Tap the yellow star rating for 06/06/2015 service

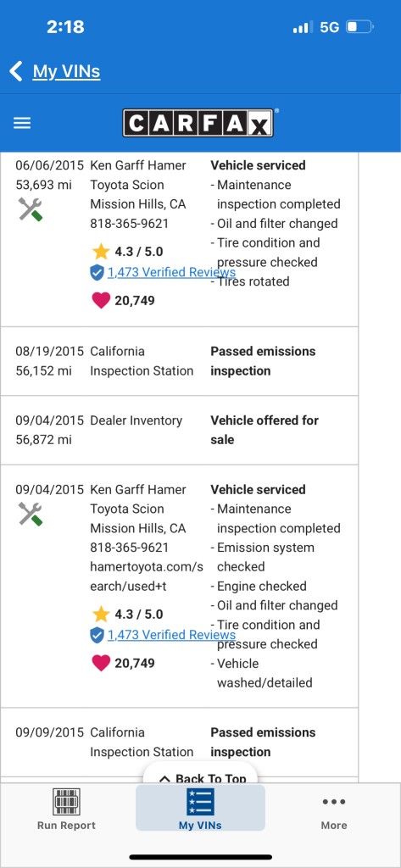point(101,252)
